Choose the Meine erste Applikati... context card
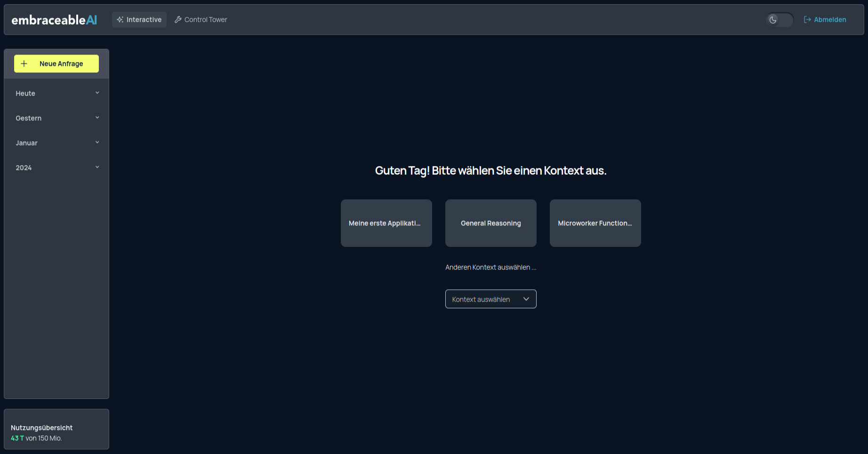This screenshot has height=454, width=868. point(386,223)
